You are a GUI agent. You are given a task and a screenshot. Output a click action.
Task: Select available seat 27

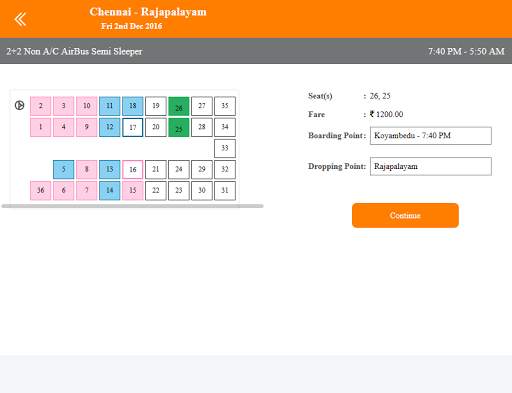(202, 106)
